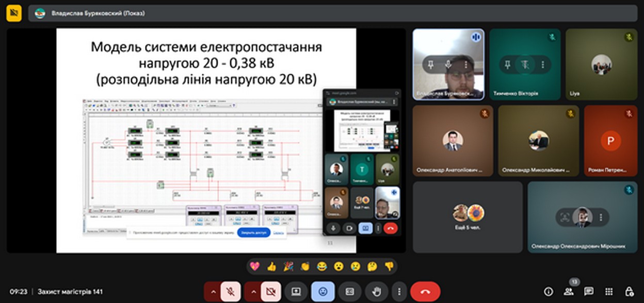Open the "Ещё 5 чел." participants tile

click(x=468, y=216)
